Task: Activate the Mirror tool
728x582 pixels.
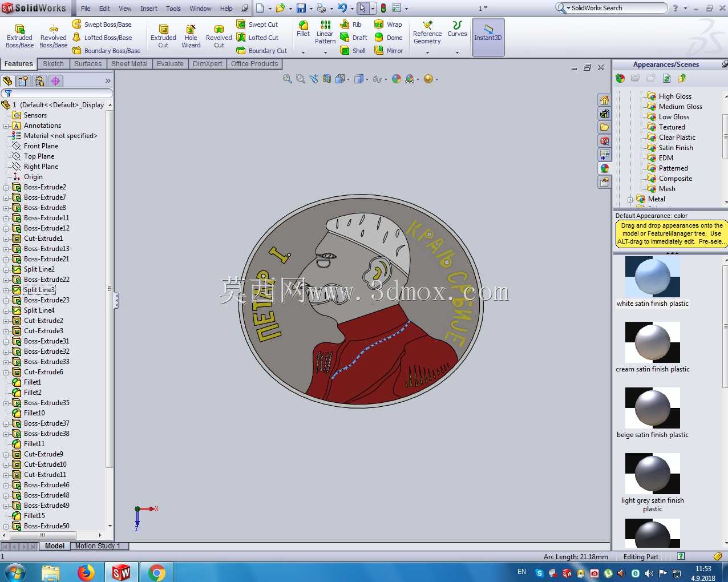Action: pos(389,51)
